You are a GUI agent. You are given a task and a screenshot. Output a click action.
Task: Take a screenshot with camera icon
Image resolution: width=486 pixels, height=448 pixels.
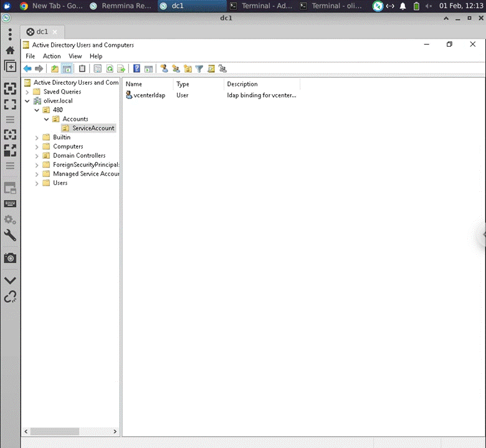click(10, 258)
